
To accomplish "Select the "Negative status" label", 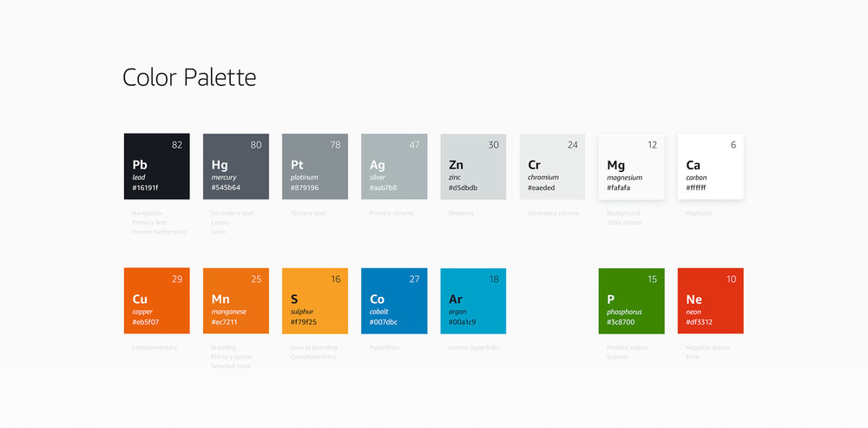I will (708, 348).
